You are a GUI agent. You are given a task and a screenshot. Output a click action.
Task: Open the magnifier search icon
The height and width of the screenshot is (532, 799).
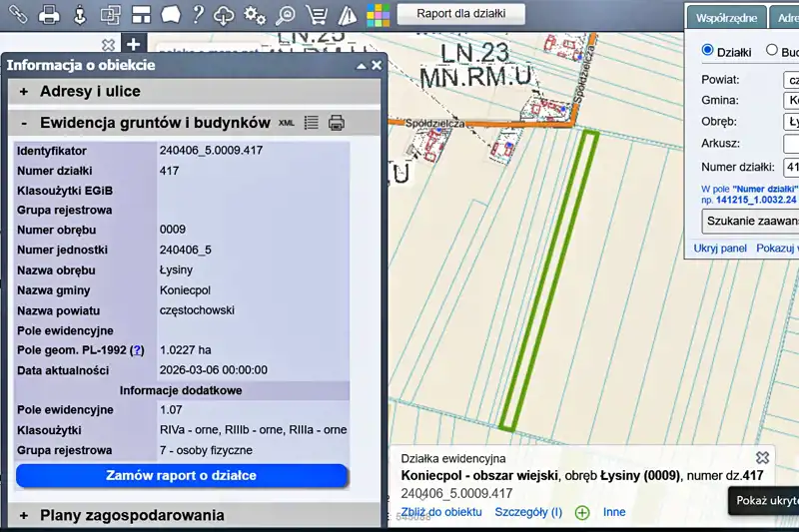point(286,15)
